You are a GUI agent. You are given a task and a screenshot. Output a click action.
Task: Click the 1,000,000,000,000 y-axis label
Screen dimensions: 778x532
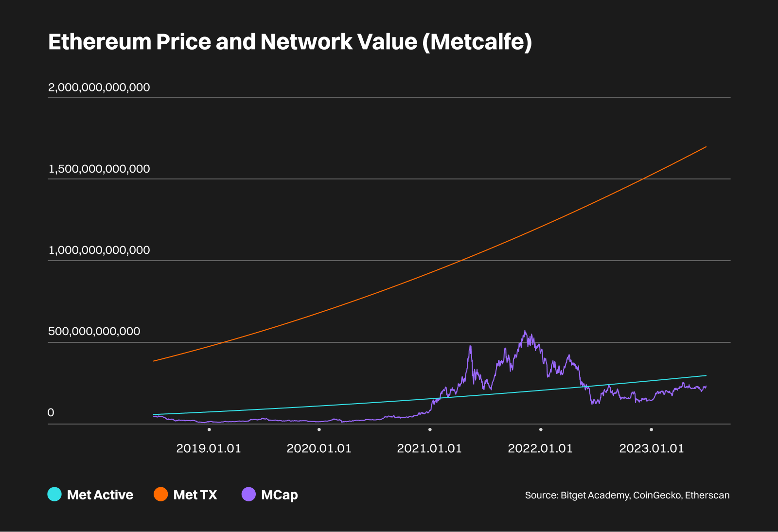pos(99,250)
